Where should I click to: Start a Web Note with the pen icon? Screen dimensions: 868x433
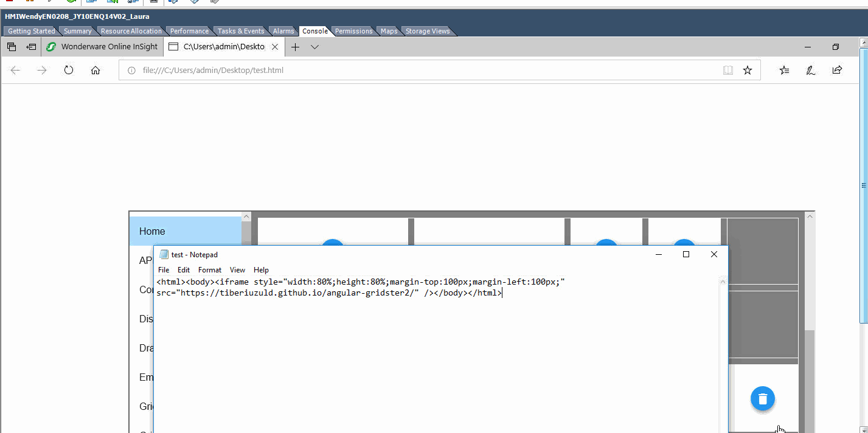[811, 70]
